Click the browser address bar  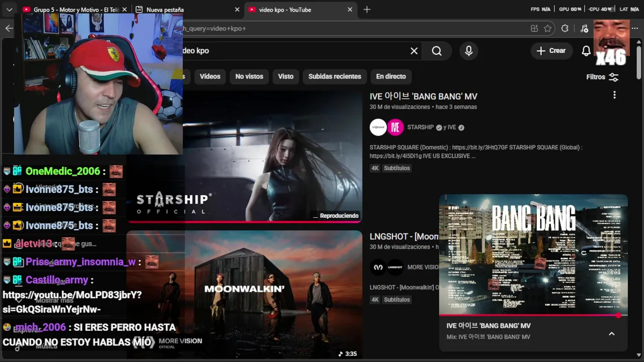pyautogui.click(x=352, y=28)
